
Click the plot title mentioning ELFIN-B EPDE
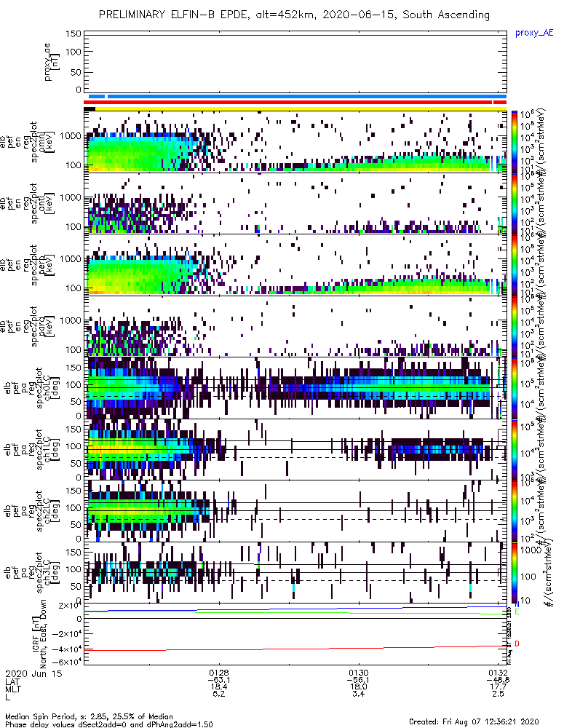294,15
